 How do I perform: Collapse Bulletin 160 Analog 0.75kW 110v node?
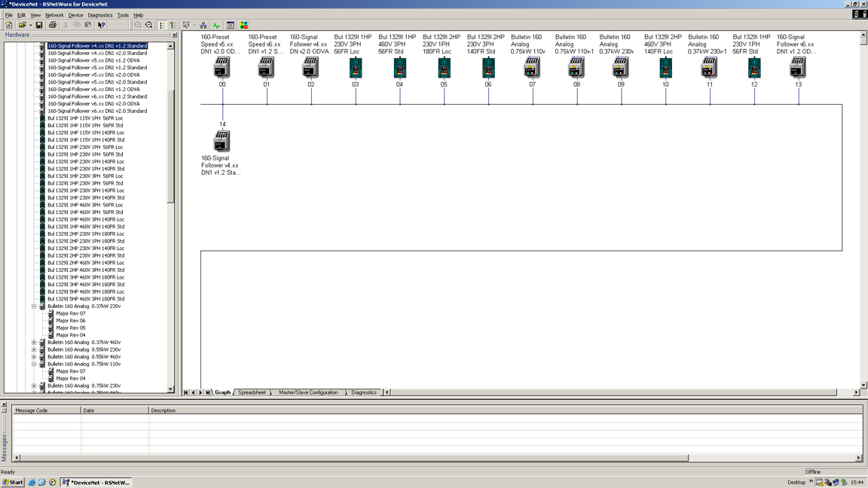click(x=34, y=364)
